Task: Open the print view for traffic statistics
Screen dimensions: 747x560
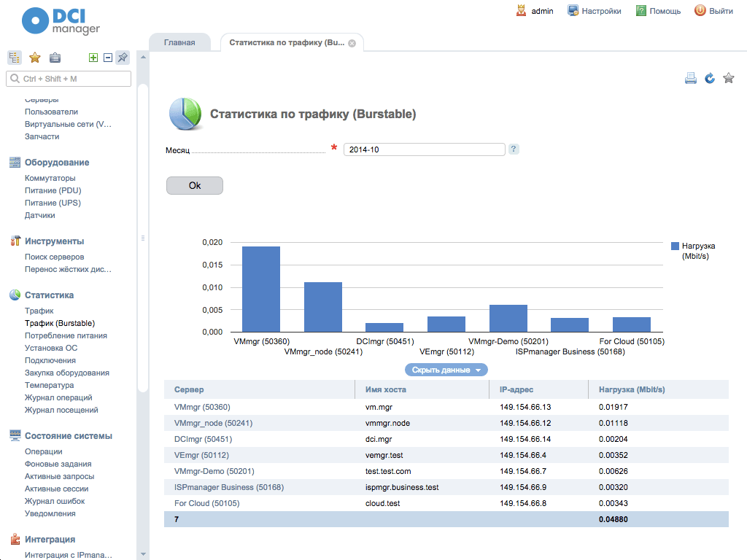Action: 690,77
